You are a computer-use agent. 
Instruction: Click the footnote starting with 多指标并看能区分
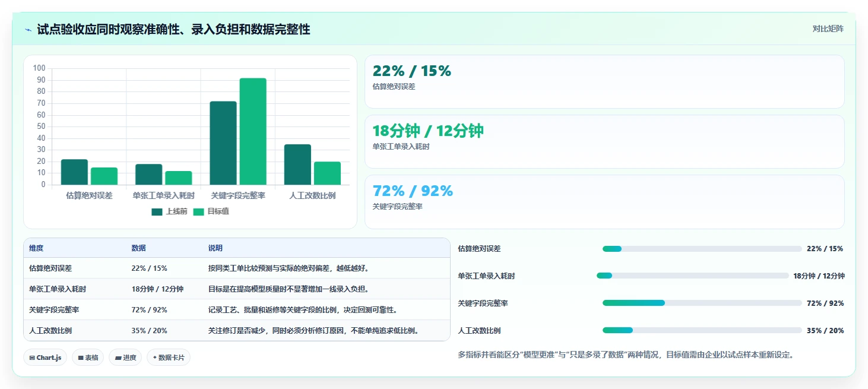(626, 355)
